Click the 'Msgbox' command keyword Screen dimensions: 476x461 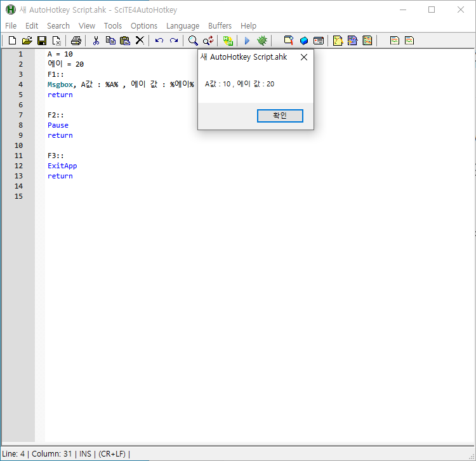point(60,84)
